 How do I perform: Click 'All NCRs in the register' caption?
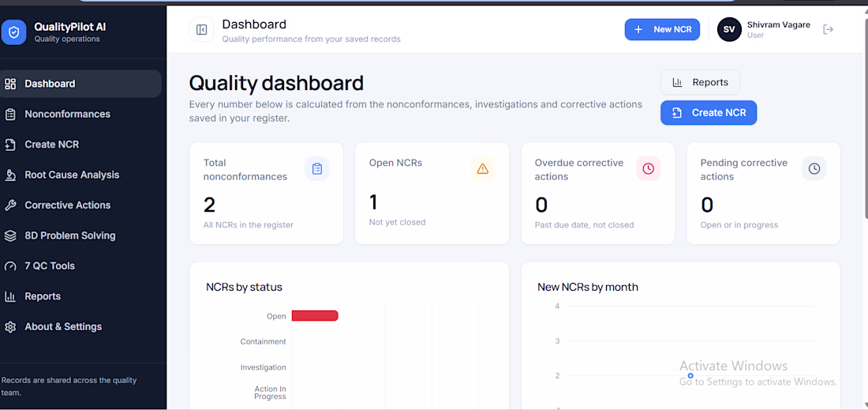pyautogui.click(x=248, y=225)
